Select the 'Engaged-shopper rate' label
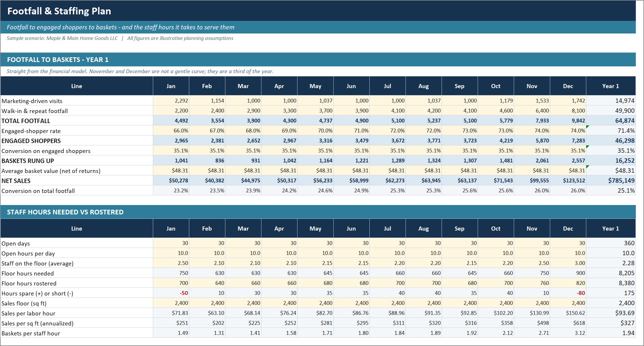 pyautogui.click(x=31, y=131)
